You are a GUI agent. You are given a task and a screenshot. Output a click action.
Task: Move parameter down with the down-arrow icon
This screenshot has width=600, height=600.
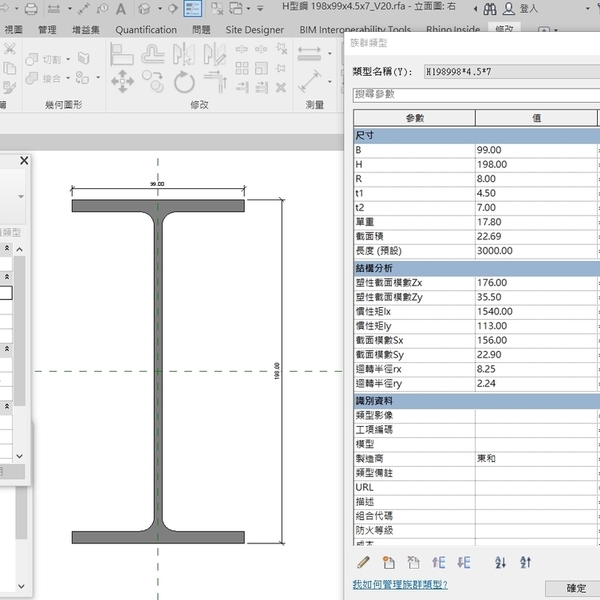463,562
